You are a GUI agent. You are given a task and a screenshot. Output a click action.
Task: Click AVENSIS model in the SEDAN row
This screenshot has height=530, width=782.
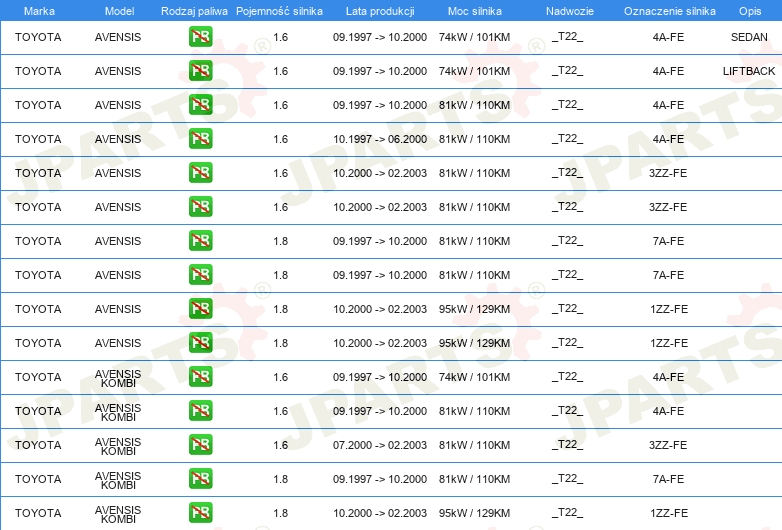(x=118, y=37)
